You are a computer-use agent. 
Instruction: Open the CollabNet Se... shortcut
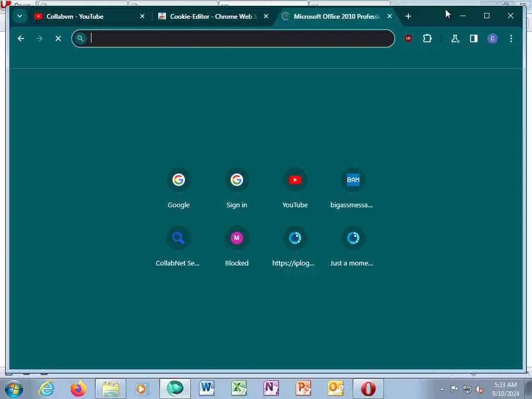179,247
